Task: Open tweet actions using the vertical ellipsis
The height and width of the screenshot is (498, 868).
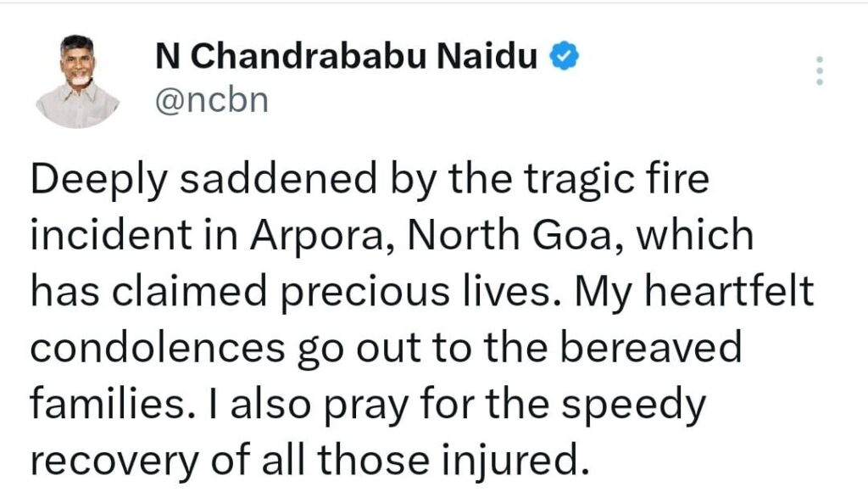Action: click(x=819, y=68)
